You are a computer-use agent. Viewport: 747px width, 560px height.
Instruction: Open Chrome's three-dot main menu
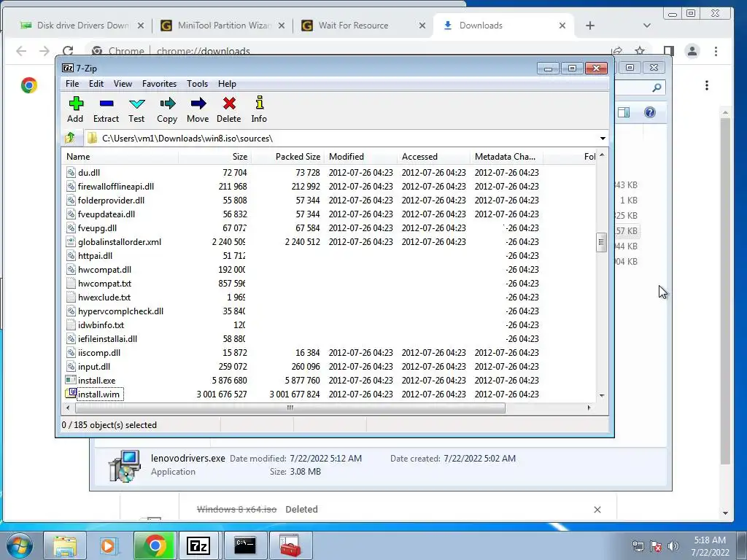(x=716, y=51)
